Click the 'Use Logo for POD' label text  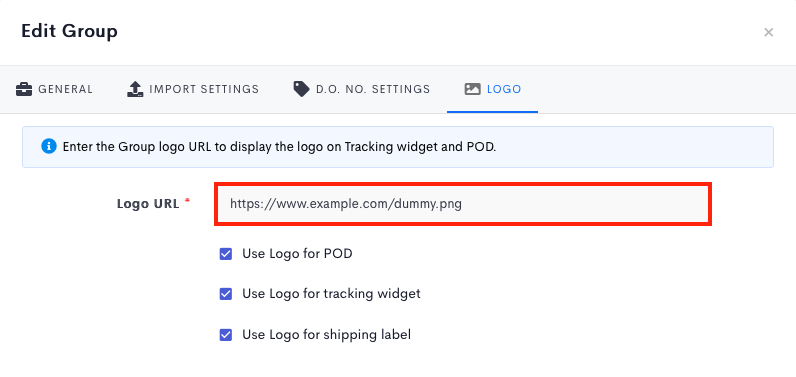tap(297, 253)
